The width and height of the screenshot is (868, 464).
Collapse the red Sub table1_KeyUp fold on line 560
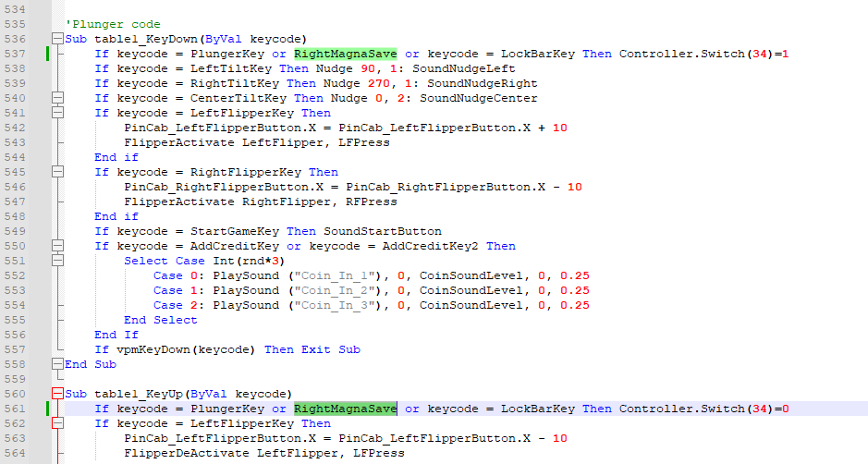pos(57,394)
